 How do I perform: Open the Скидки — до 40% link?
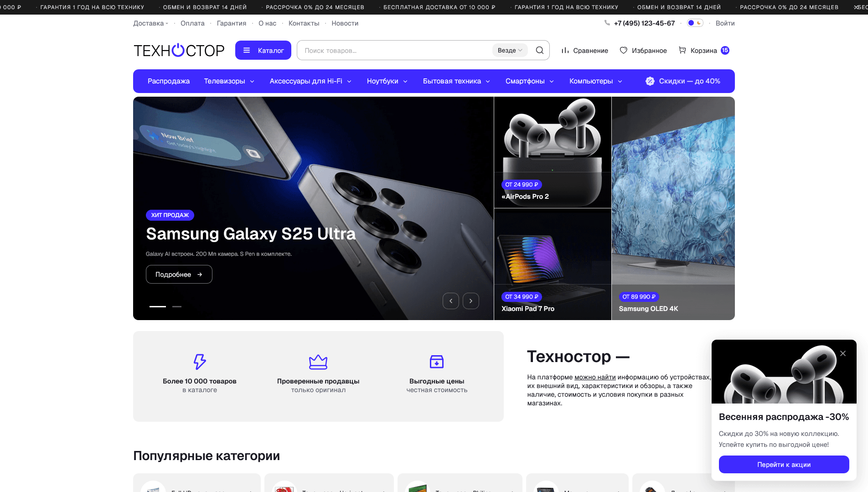pyautogui.click(x=683, y=81)
